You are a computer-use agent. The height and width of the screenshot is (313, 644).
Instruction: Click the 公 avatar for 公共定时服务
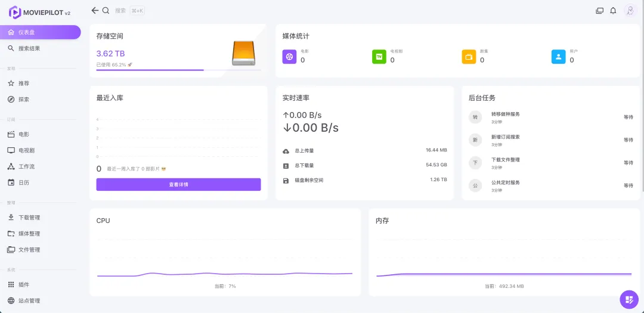(x=475, y=185)
